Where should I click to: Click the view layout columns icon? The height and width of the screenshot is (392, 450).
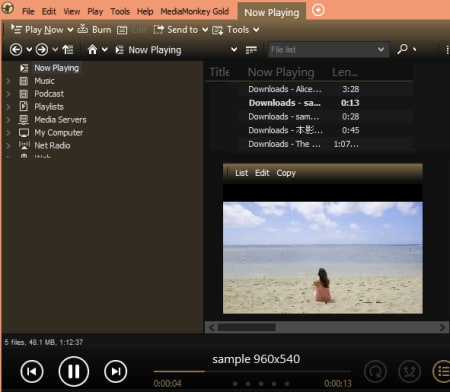tap(251, 50)
